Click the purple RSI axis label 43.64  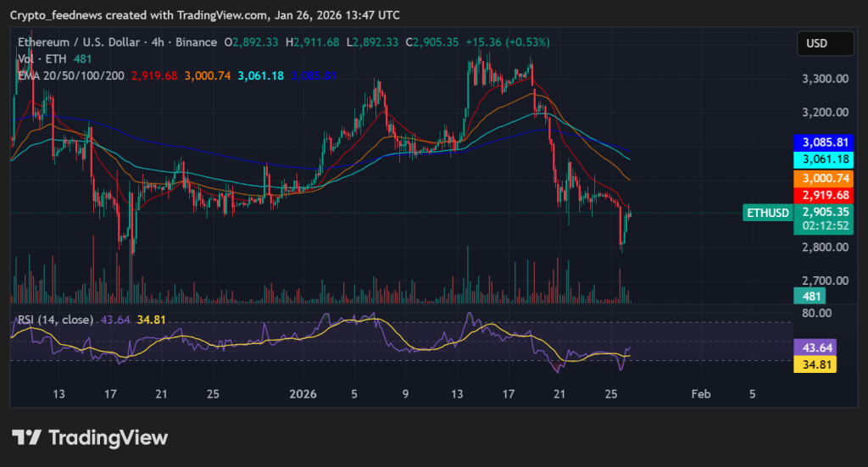coord(815,347)
